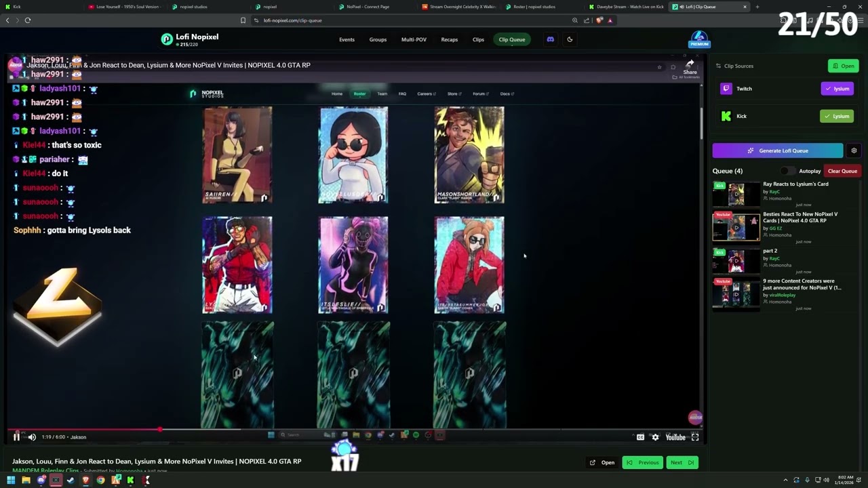Open the Discord link icon in header
This screenshot has width=868, height=488.
point(550,39)
